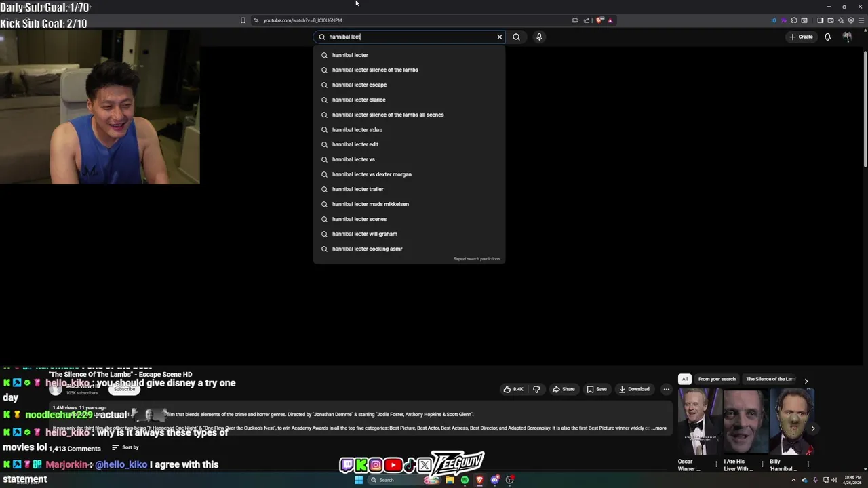
Task: Show next shelf videos arrow
Action: pos(812,428)
